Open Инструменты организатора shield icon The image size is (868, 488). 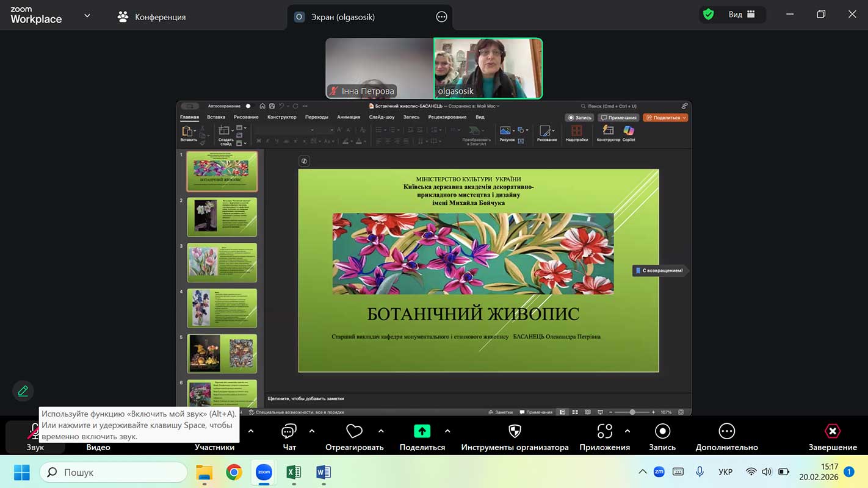pos(515,432)
